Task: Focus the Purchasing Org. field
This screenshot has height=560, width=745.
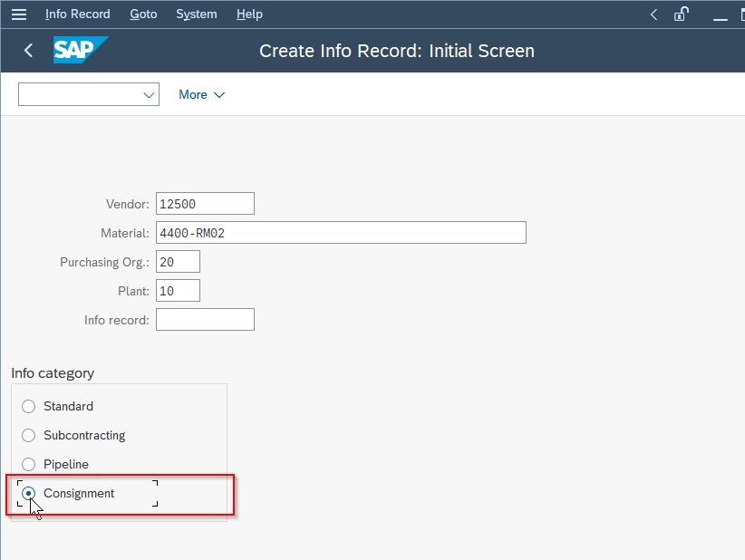Action: click(x=179, y=261)
